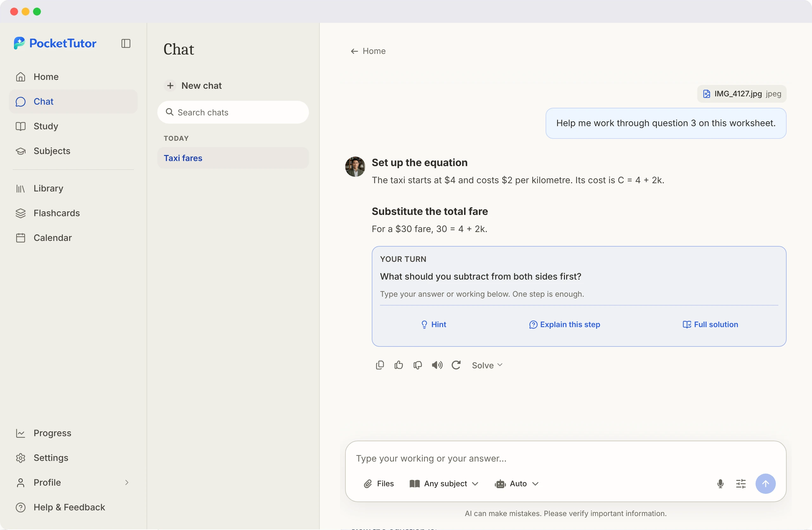The width and height of the screenshot is (812, 530).
Task: Open the Taxi fares chat
Action: 233,158
